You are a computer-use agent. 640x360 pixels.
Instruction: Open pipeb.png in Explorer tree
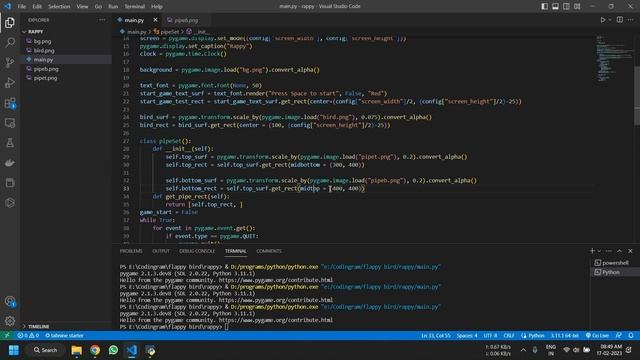(x=46, y=69)
